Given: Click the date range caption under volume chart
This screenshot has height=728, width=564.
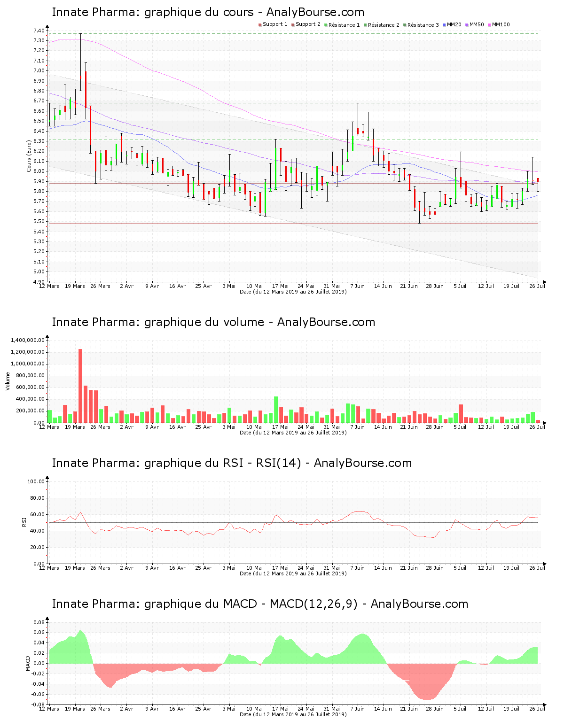Looking at the screenshot, I should pos(293,433).
